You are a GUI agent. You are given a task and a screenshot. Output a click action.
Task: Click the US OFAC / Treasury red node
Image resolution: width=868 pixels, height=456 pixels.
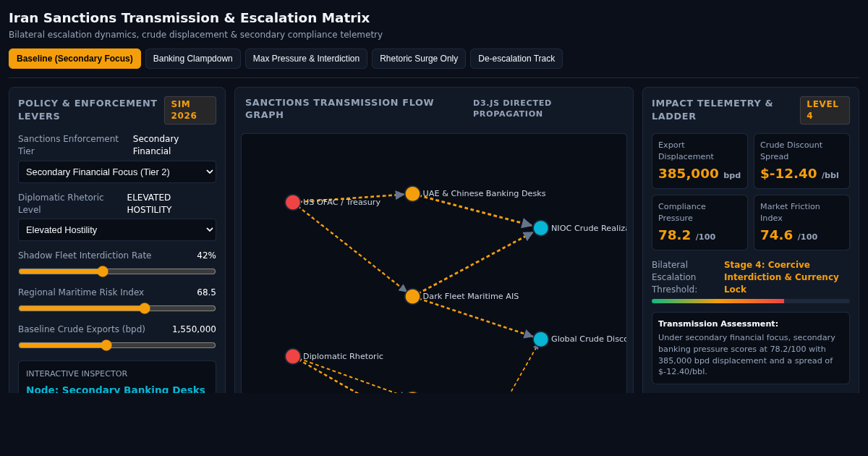pyautogui.click(x=293, y=203)
